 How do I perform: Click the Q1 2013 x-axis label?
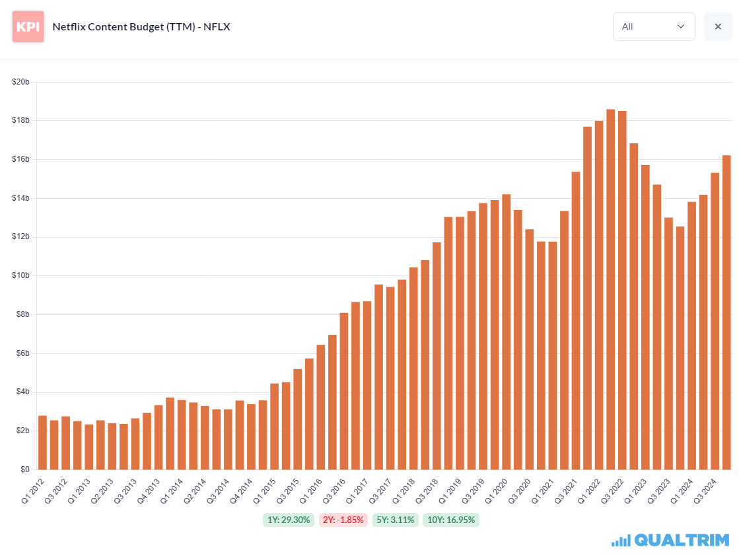coord(79,491)
